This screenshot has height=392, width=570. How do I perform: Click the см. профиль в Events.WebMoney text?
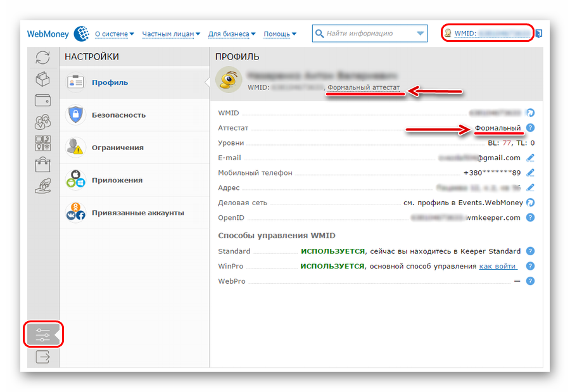(x=463, y=203)
